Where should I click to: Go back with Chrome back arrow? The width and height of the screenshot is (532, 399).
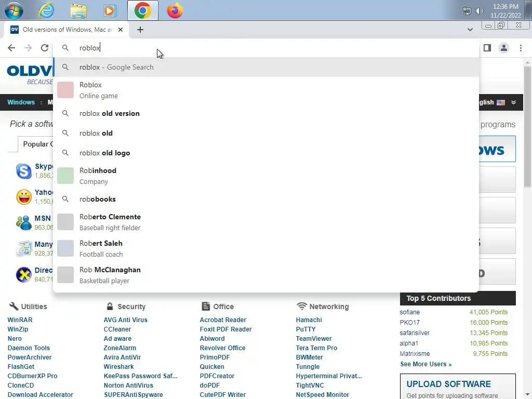coord(11,48)
